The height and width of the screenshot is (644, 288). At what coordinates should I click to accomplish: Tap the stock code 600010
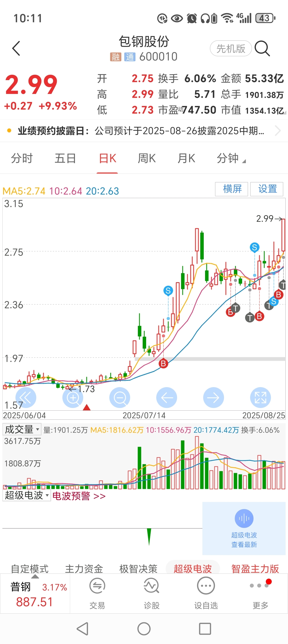point(158,57)
